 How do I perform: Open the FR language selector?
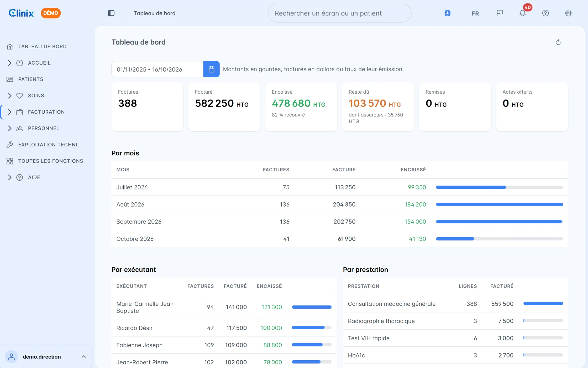(x=475, y=13)
